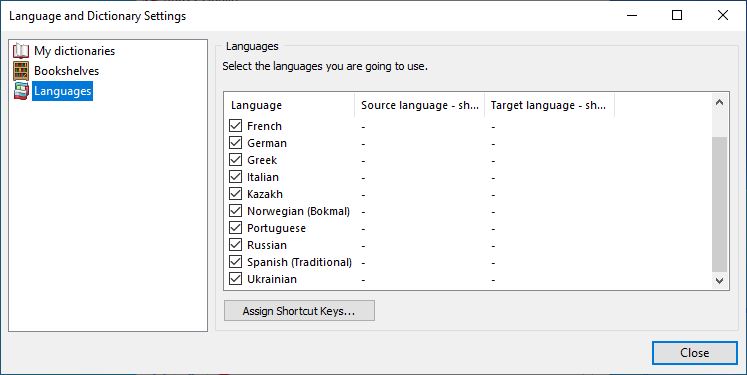747x375 pixels.
Task: Select the Languages section label
Action: click(x=62, y=91)
